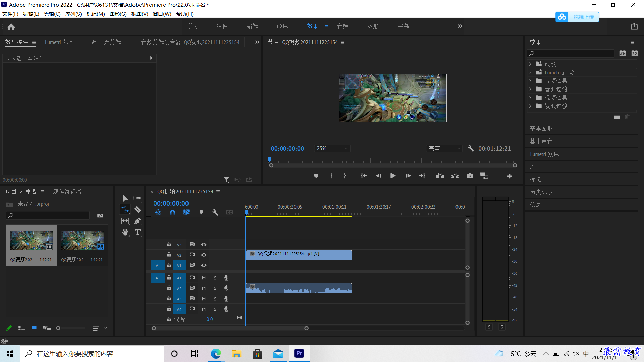
Task: Select the Hand tool
Action: 125,232
